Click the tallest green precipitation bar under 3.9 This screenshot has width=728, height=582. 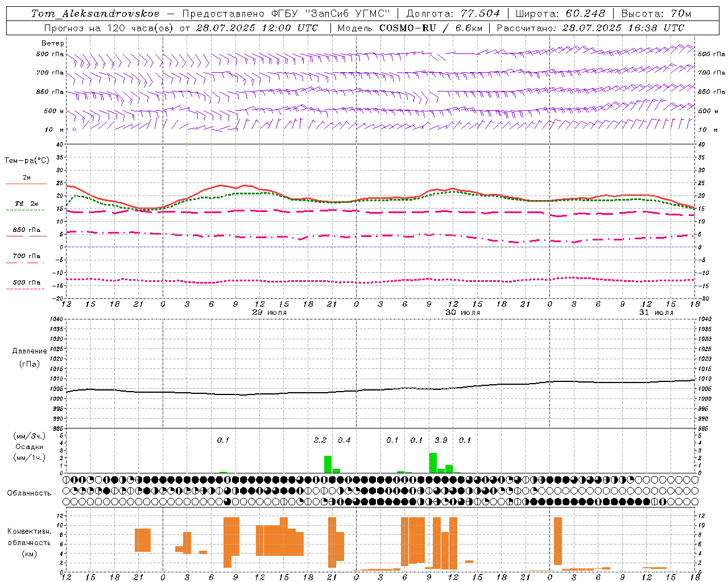coord(433,463)
